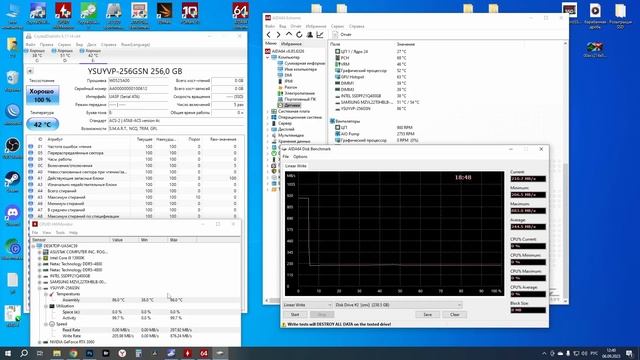This screenshot has height=360, width=640.
Task: Open the Disk Drive #2 selection dropdown
Action: [398, 305]
